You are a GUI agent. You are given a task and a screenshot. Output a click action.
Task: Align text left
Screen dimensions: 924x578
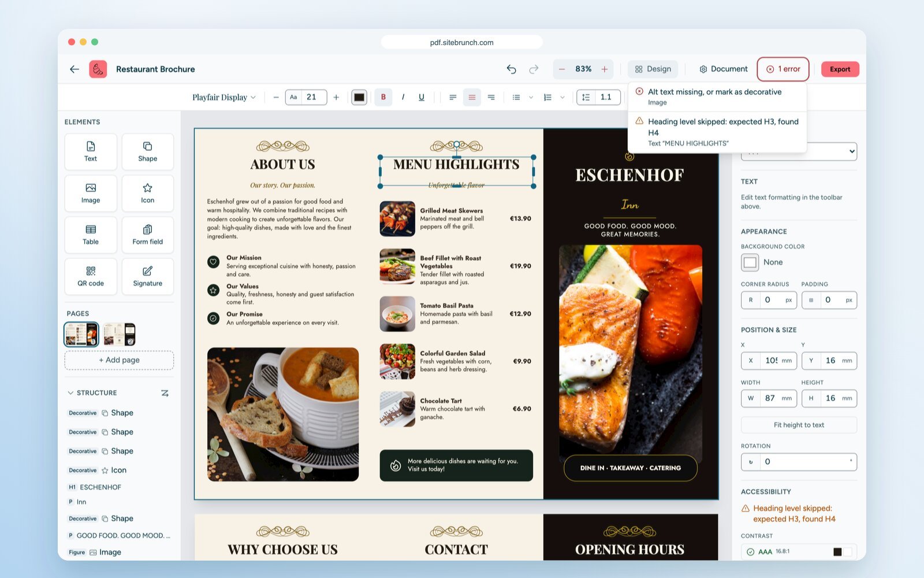coord(453,97)
